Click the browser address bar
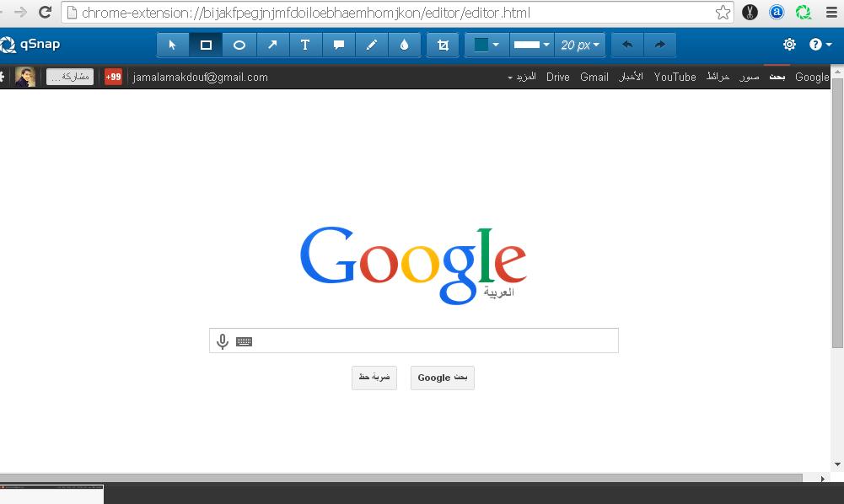 (x=395, y=13)
